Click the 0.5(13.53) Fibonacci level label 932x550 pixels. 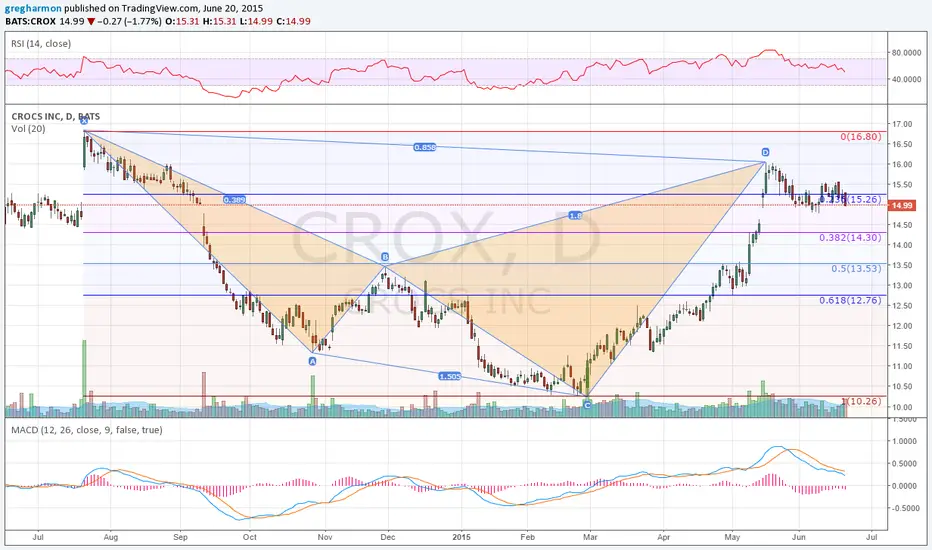click(x=857, y=268)
